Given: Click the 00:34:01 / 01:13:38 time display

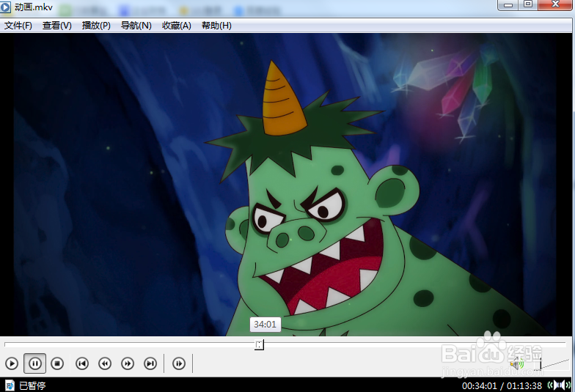Looking at the screenshot, I should [502, 385].
